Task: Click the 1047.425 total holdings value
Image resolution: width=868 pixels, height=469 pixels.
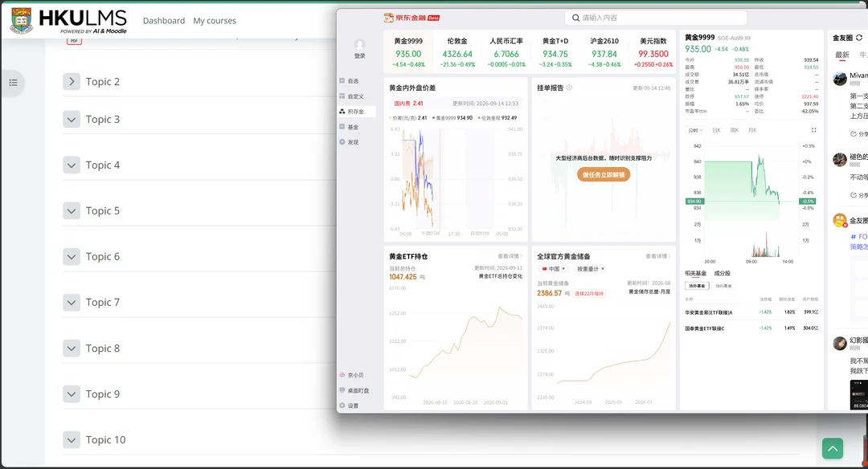Action: pos(403,276)
